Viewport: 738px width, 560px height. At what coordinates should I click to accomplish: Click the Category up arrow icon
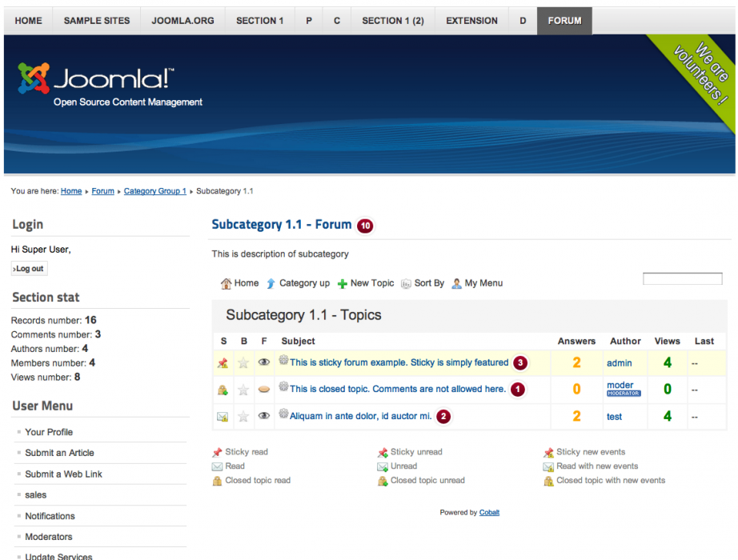[x=271, y=283]
